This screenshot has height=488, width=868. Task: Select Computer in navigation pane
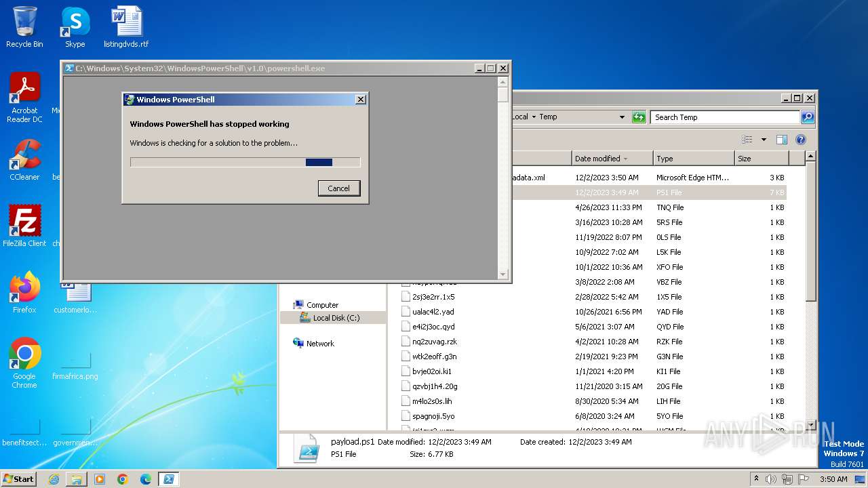tap(322, 305)
